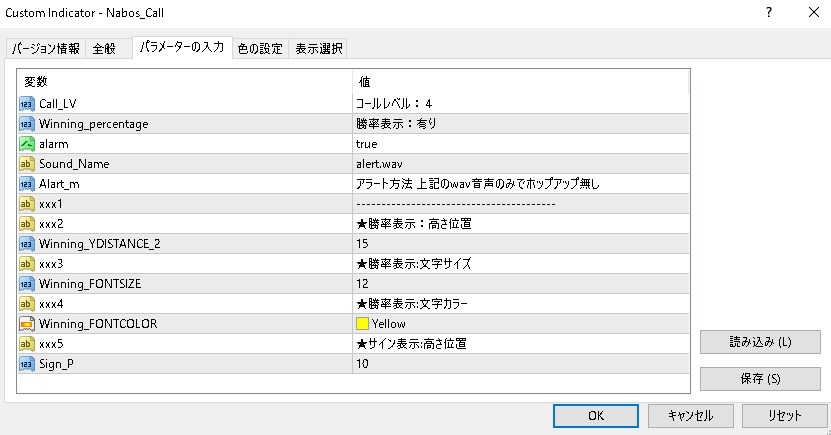Confirm settings with the OK button
The image size is (831, 435).
pyautogui.click(x=596, y=416)
